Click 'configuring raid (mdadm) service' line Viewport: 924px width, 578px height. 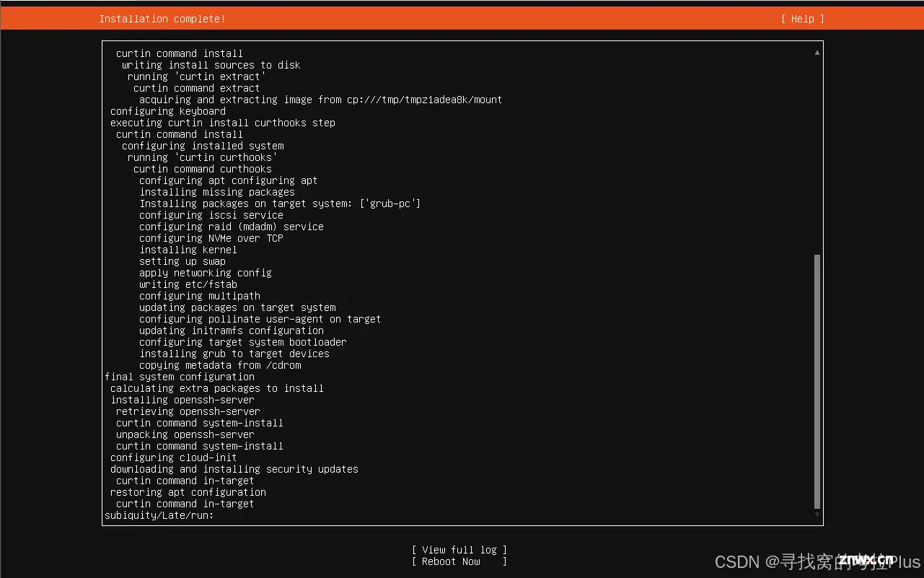tap(232, 227)
